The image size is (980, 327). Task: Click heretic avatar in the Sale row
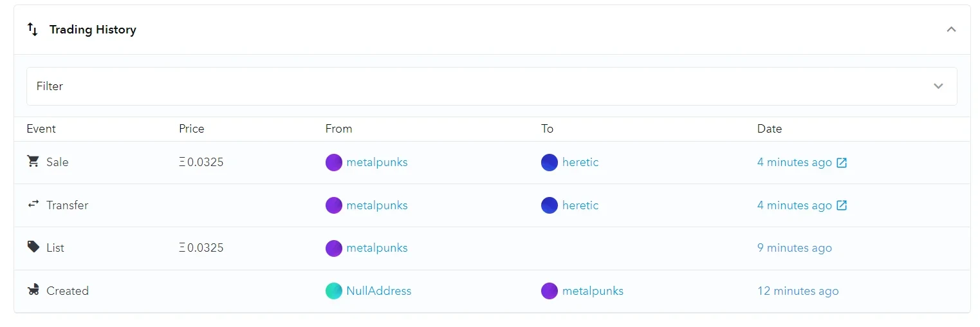coord(549,162)
